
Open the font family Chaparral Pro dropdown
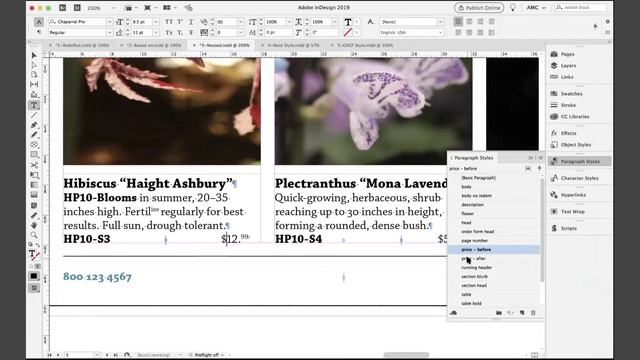(x=109, y=22)
